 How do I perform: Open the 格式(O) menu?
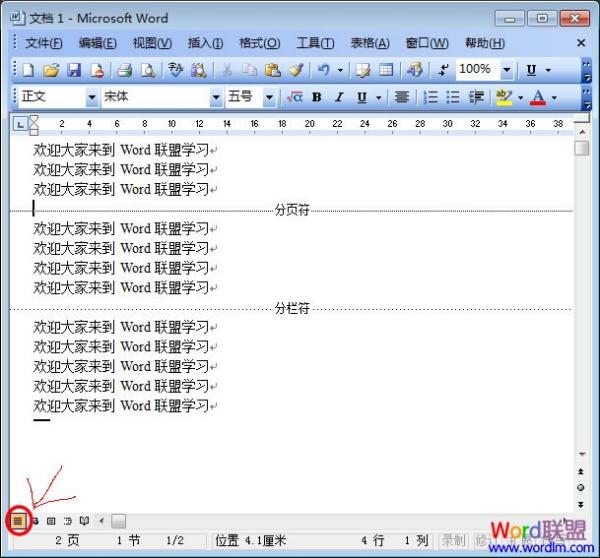(x=260, y=43)
